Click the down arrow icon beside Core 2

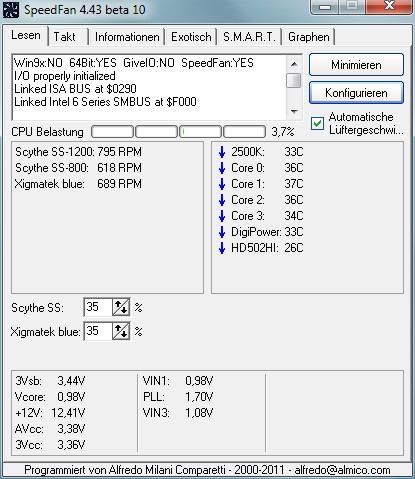pos(222,200)
